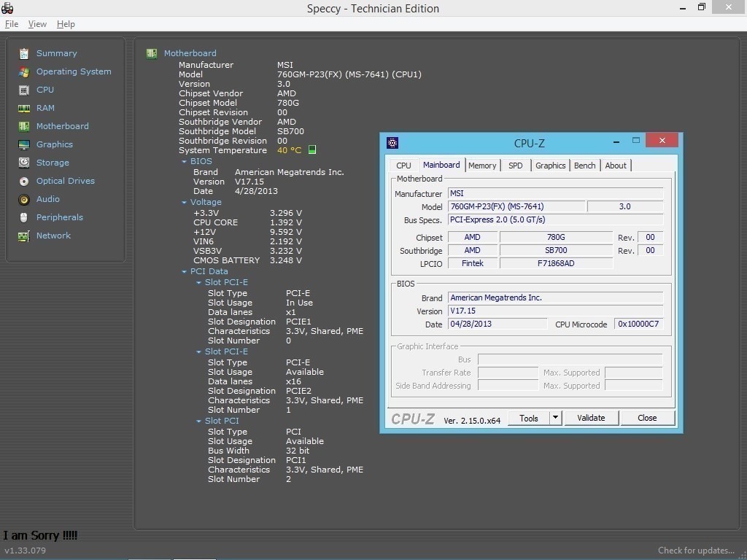Open CPU-Z Tools dropdown arrow
Viewport: 747px width, 560px height.
click(555, 418)
